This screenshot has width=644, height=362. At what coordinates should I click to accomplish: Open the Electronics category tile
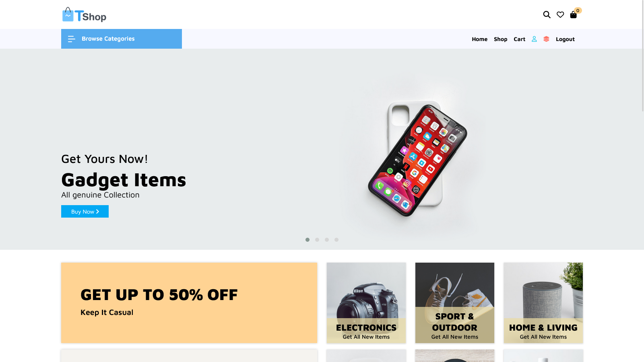366,303
